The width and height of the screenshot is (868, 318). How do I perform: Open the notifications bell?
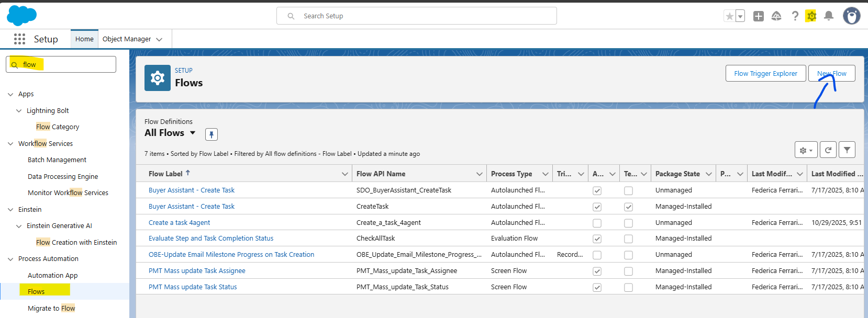point(828,16)
